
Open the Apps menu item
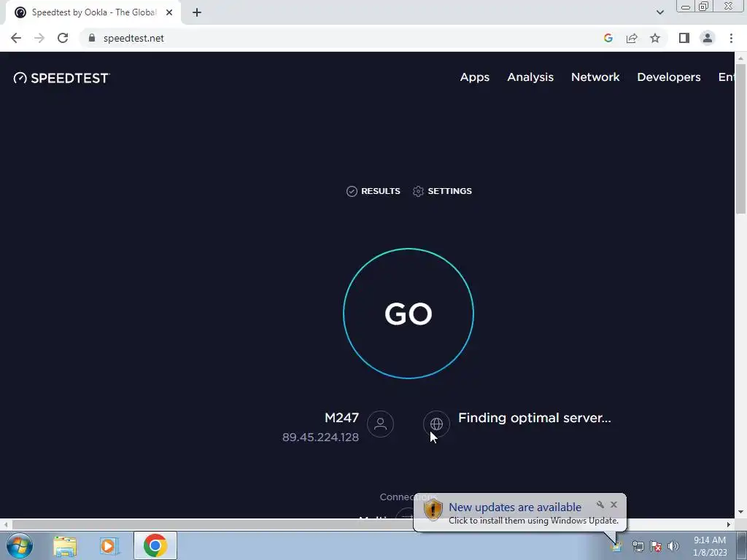tap(474, 77)
